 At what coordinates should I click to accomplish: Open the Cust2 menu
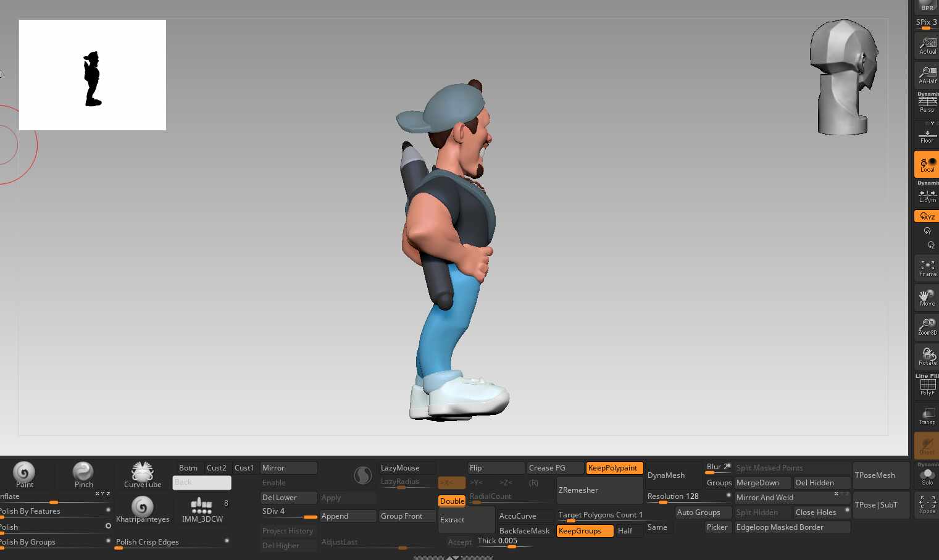pos(217,468)
